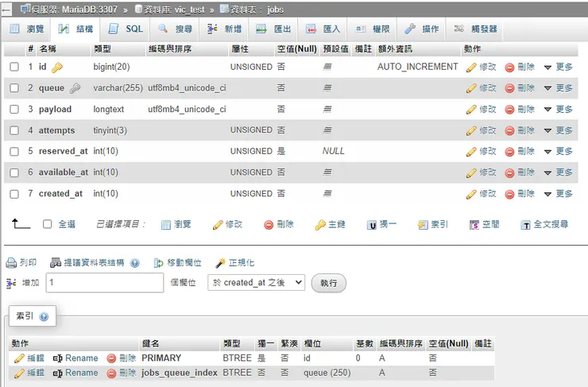
Task: Tick the 全選 (check all) checkbox
Action: coord(47,224)
